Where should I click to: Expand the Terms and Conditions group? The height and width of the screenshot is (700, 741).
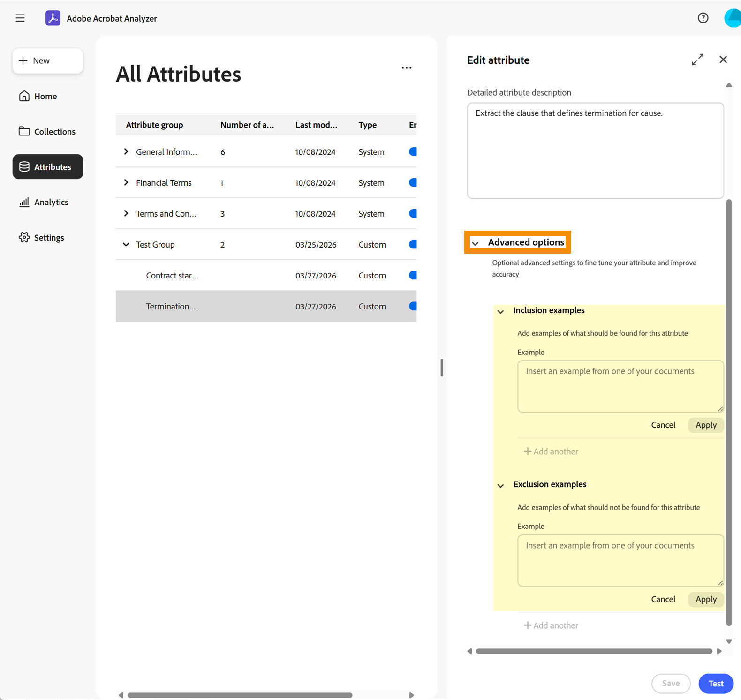coord(126,213)
